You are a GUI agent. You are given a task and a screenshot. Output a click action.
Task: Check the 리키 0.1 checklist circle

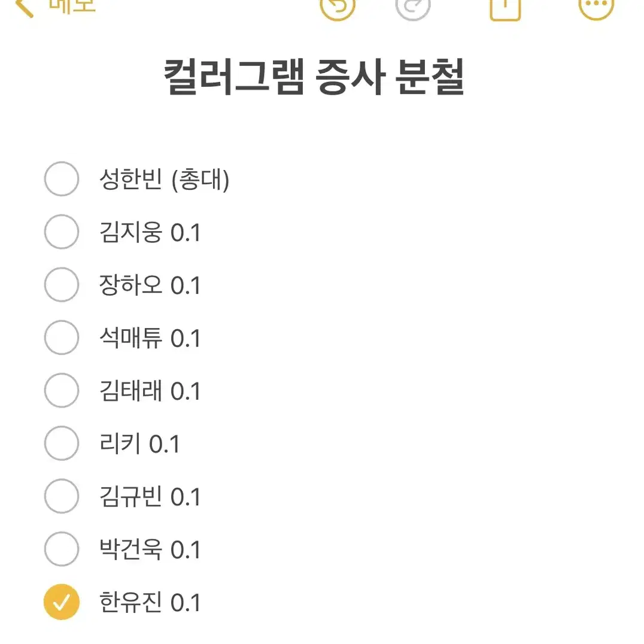[62, 443]
